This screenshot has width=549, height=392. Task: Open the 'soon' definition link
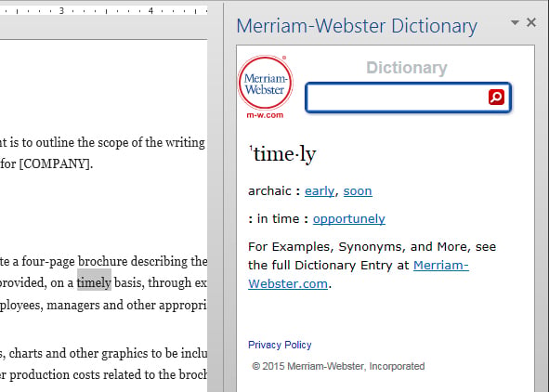click(358, 191)
